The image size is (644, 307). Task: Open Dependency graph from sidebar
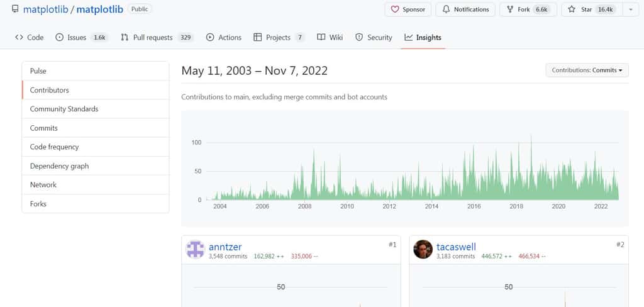coord(96,166)
